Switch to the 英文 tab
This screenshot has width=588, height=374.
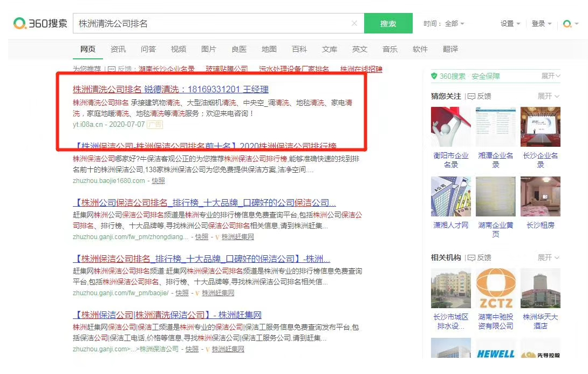360,49
